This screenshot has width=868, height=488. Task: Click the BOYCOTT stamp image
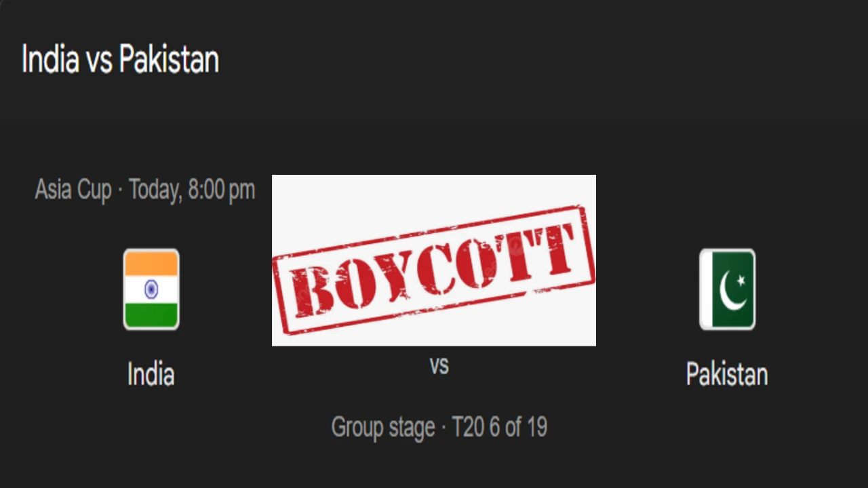click(x=434, y=260)
